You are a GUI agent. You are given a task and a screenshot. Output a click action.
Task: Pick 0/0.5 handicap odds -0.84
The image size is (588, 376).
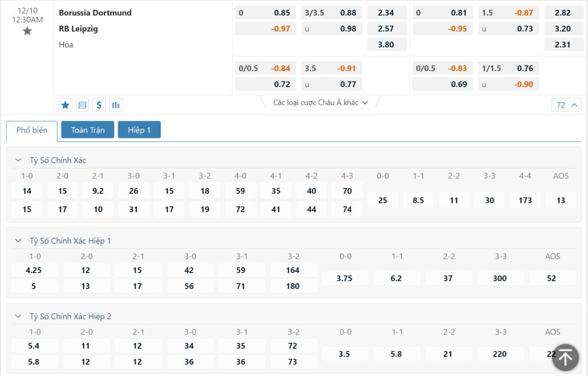coord(265,68)
